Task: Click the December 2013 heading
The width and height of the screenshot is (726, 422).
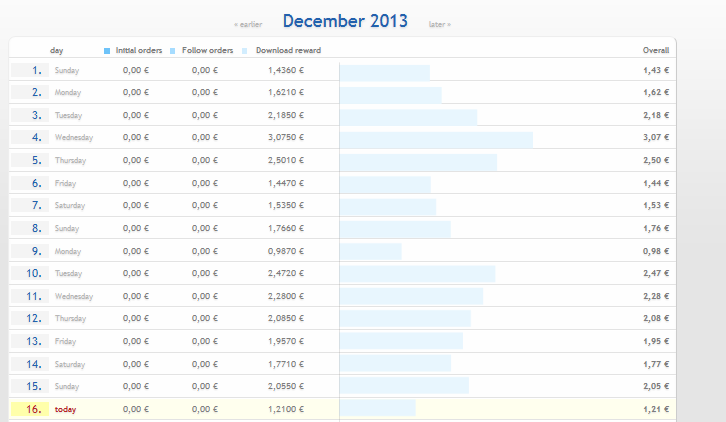Action: 345,22
